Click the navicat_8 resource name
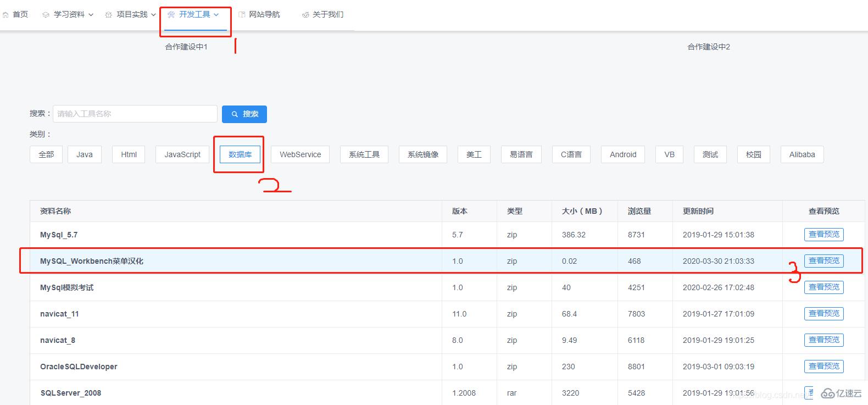 point(58,340)
